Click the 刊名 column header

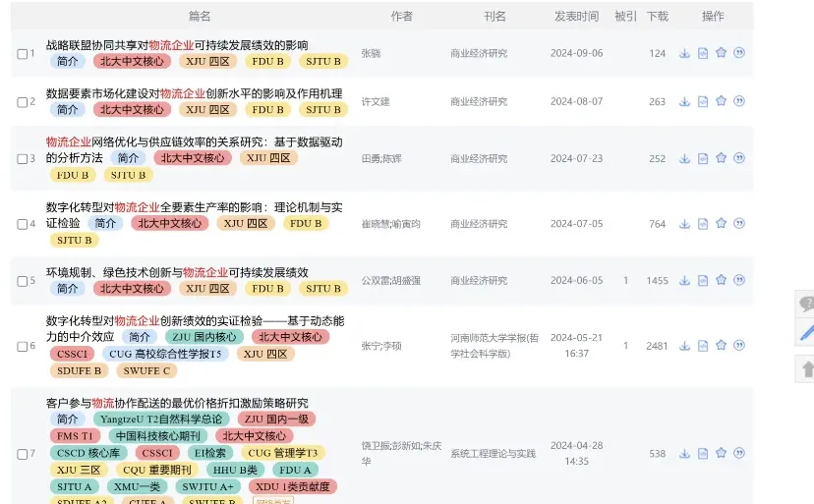494,17
